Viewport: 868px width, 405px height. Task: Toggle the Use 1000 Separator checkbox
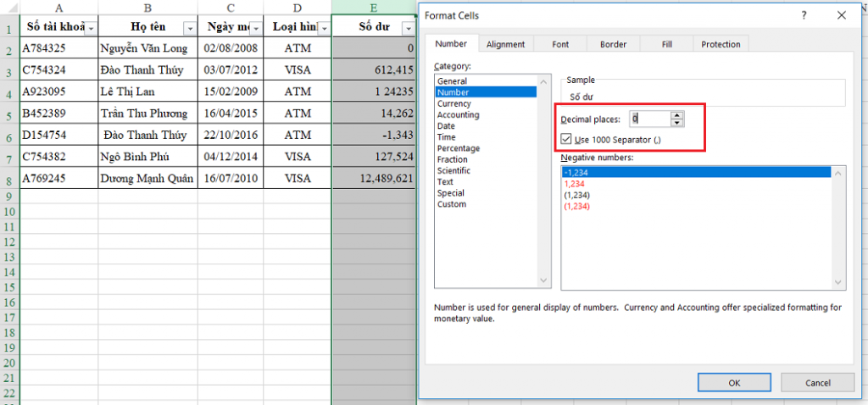(x=566, y=139)
